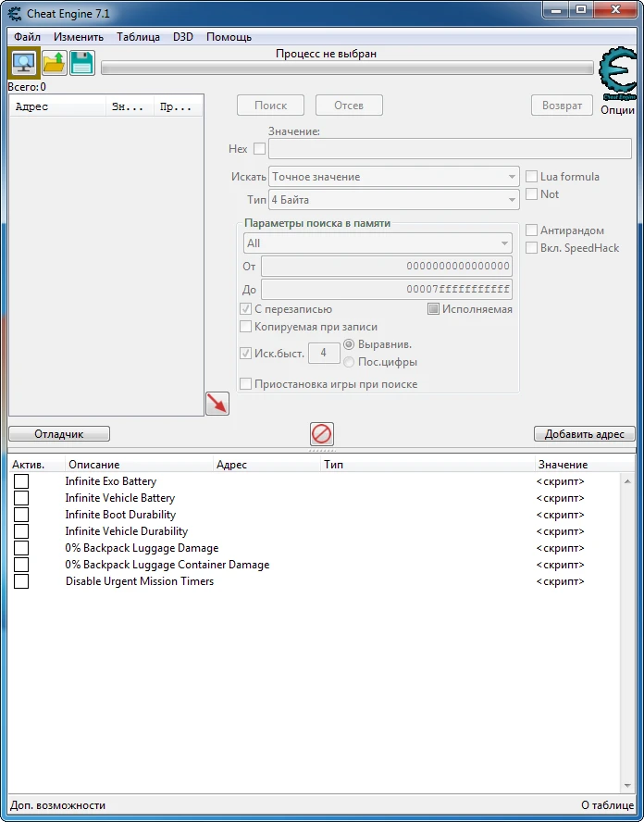Select the Пос.цифры radio button
The image size is (644, 822).
click(349, 362)
